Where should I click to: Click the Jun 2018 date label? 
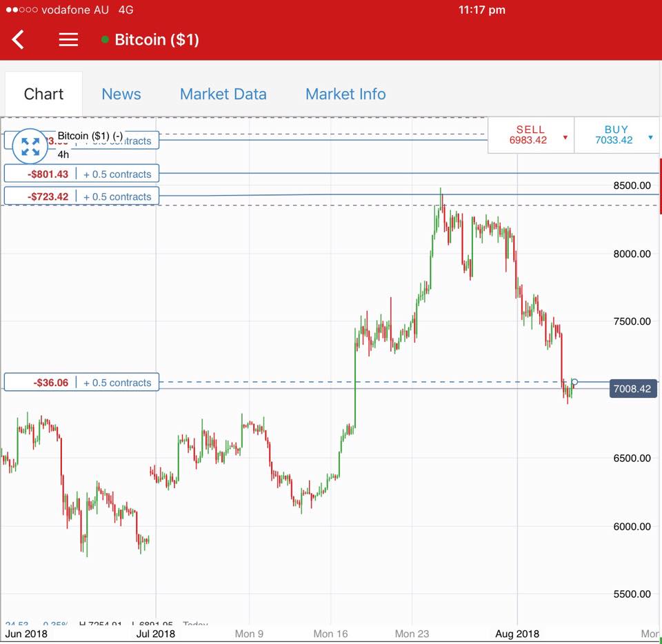point(26,634)
